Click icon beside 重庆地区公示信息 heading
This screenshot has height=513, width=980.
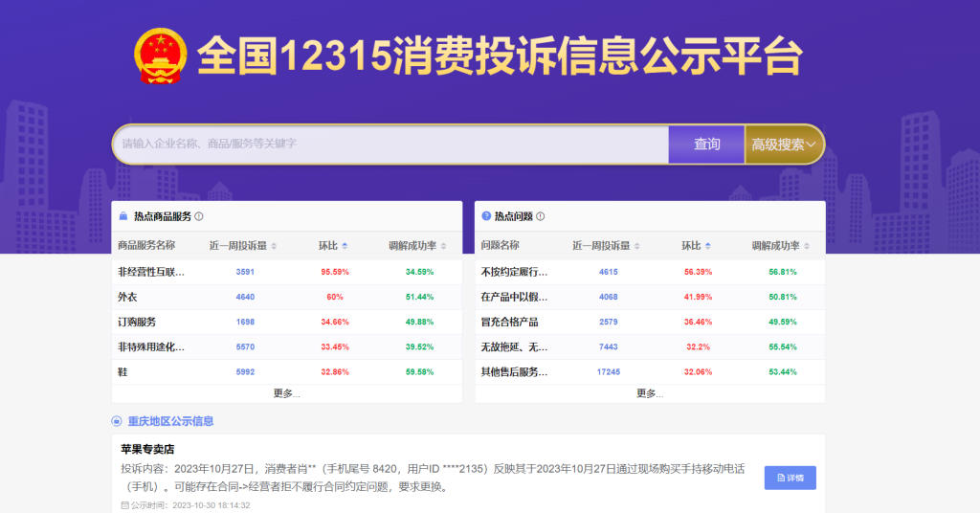coord(117,421)
